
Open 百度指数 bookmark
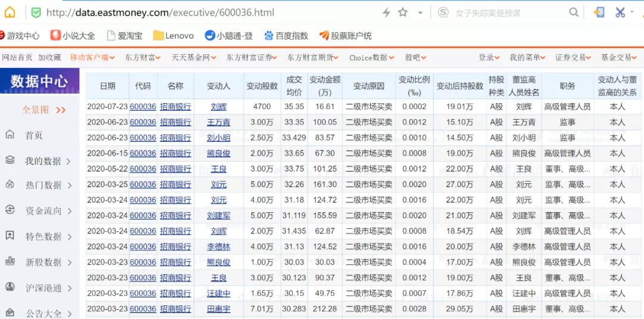(x=286, y=36)
